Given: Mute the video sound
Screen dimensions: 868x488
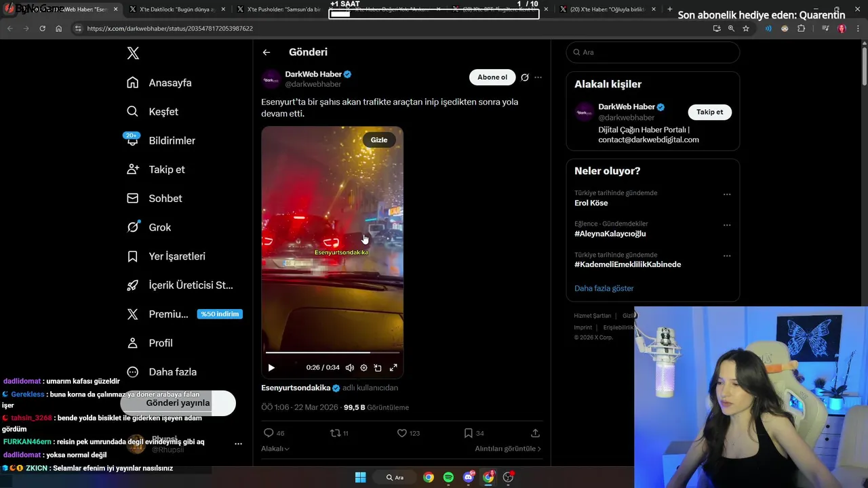Looking at the screenshot, I should [350, 367].
